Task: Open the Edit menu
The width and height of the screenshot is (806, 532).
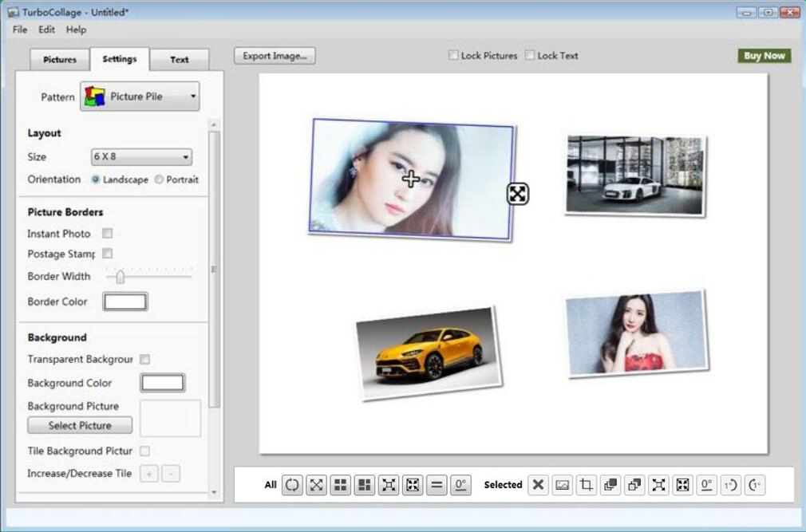Action: (47, 30)
